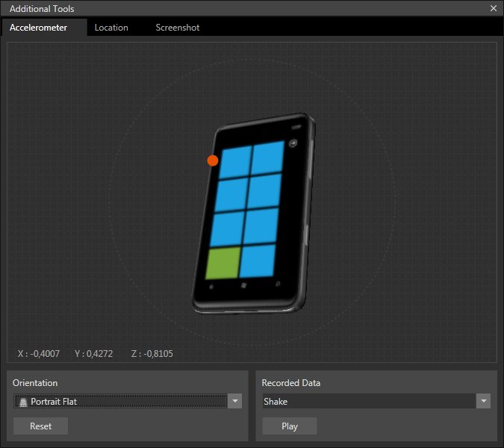Close the Additional Tools window

[x=494, y=8]
